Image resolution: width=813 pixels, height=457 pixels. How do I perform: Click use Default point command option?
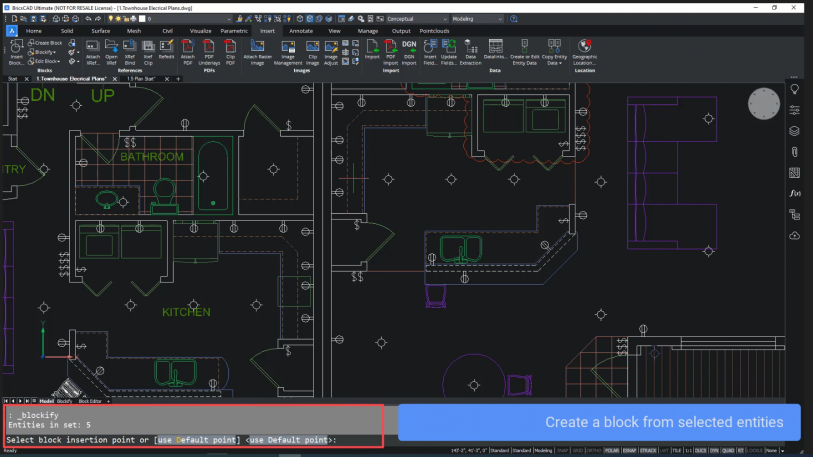point(197,440)
